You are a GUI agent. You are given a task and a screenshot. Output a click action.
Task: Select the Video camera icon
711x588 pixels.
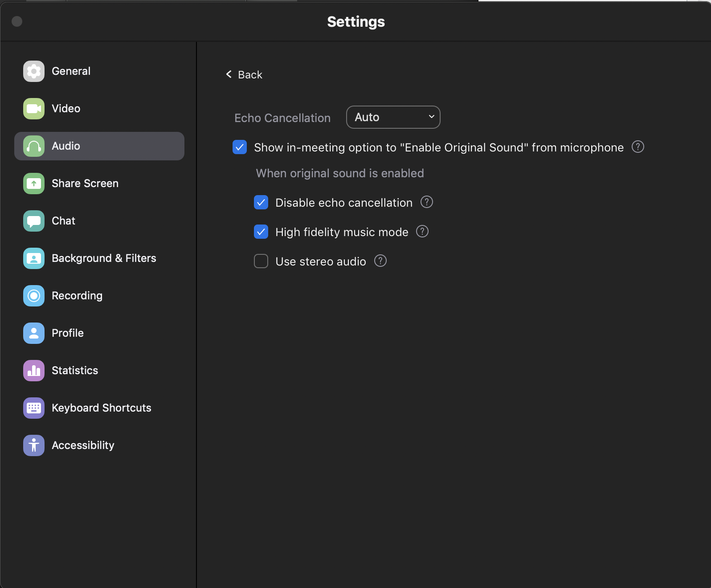(x=34, y=109)
